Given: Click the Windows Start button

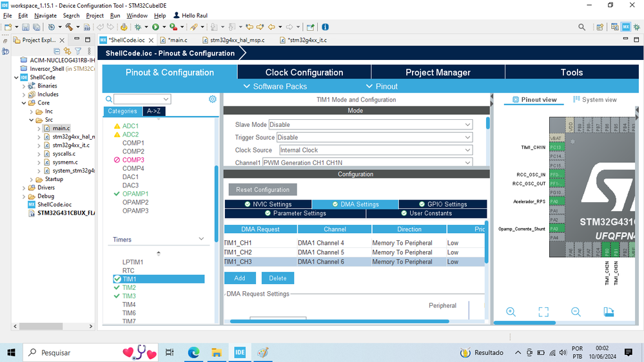Looking at the screenshot, I should [11, 352].
